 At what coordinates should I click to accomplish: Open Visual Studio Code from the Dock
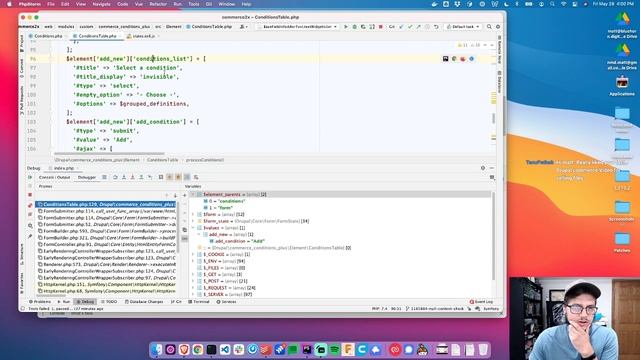pos(225,349)
